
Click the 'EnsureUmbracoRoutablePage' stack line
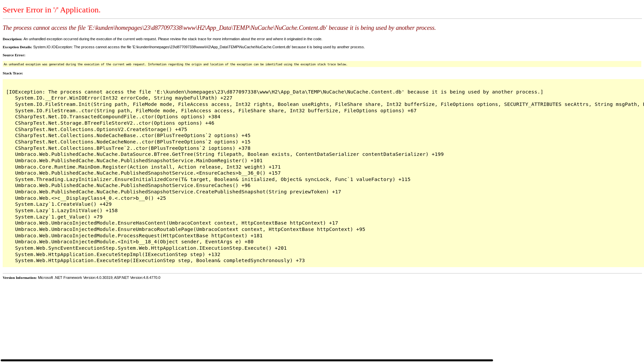[190, 229]
